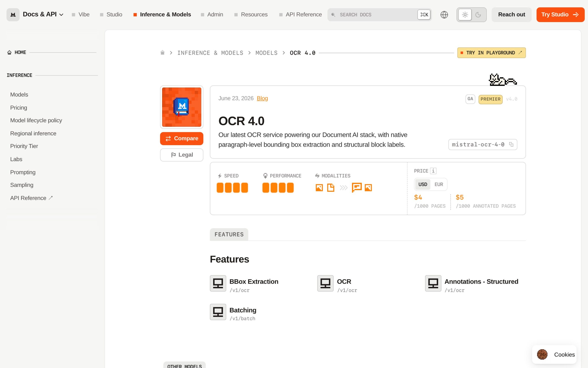
Task: Click the Annotations - Structured feature icon
Action: 433,283
